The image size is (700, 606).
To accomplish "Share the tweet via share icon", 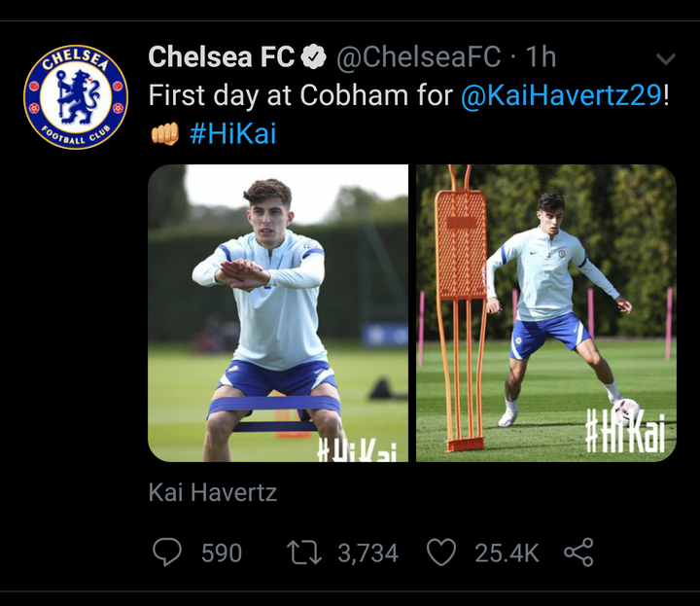I will click(x=578, y=553).
